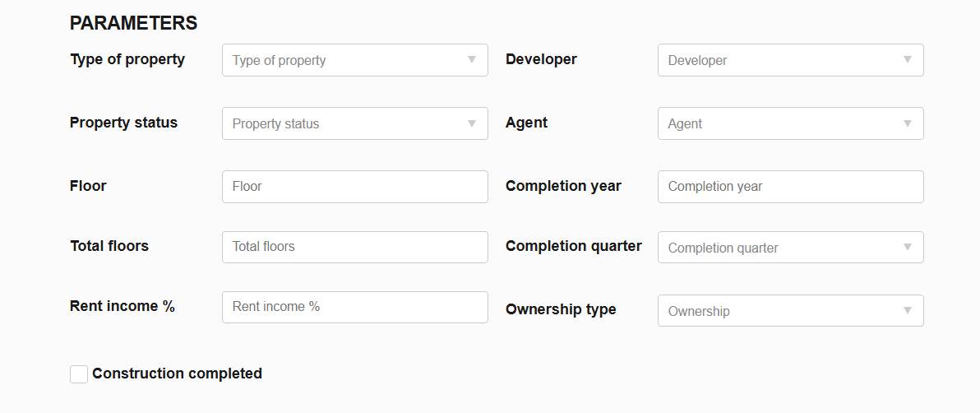Image resolution: width=980 pixels, height=413 pixels.
Task: Click the bold 'Developer' field label
Action: coord(541,59)
